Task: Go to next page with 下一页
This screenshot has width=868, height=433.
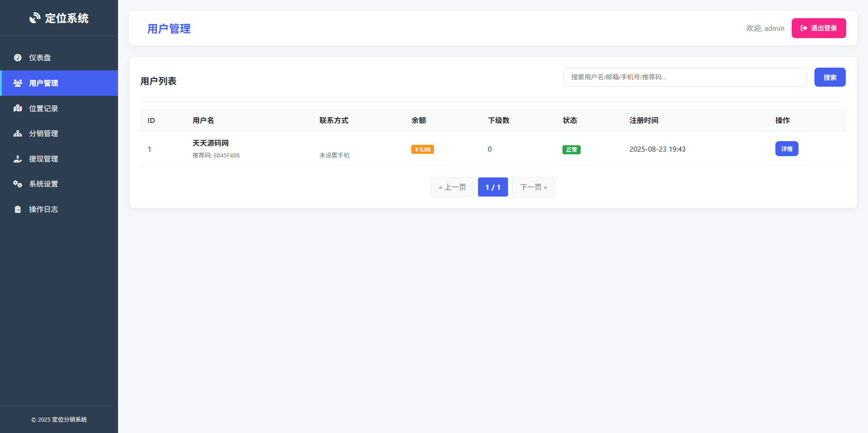Action: pyautogui.click(x=533, y=187)
